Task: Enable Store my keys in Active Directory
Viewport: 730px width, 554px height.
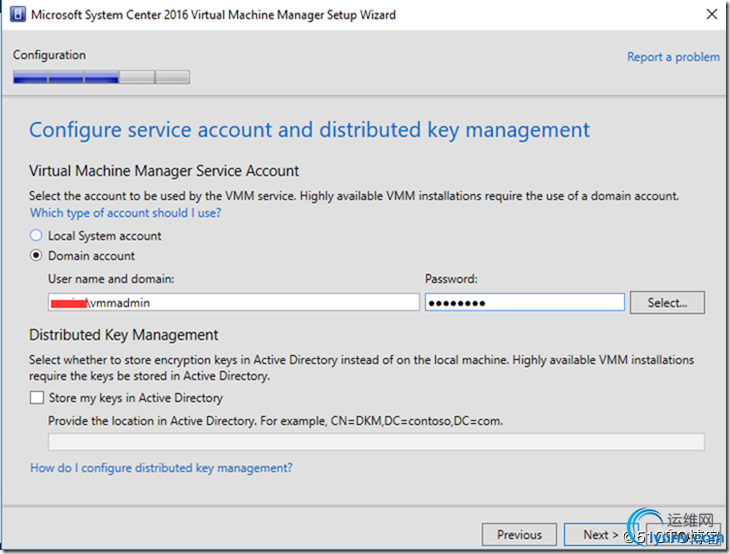Action: (x=37, y=398)
